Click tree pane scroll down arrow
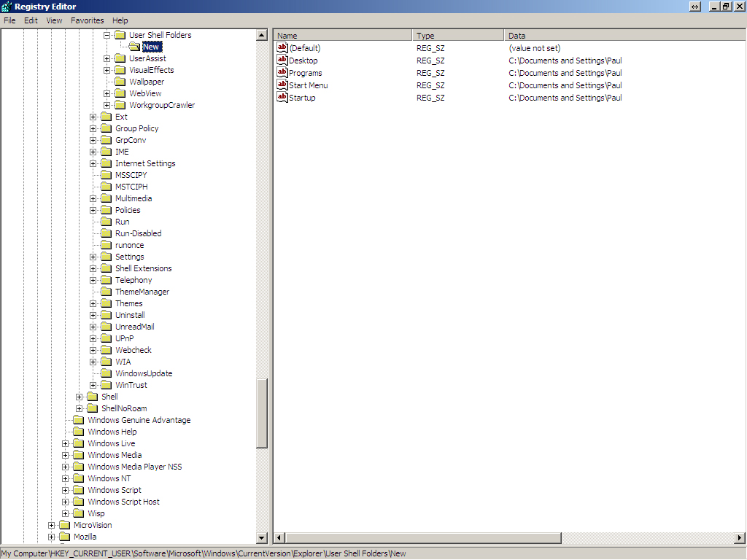The height and width of the screenshot is (560, 747). (262, 537)
